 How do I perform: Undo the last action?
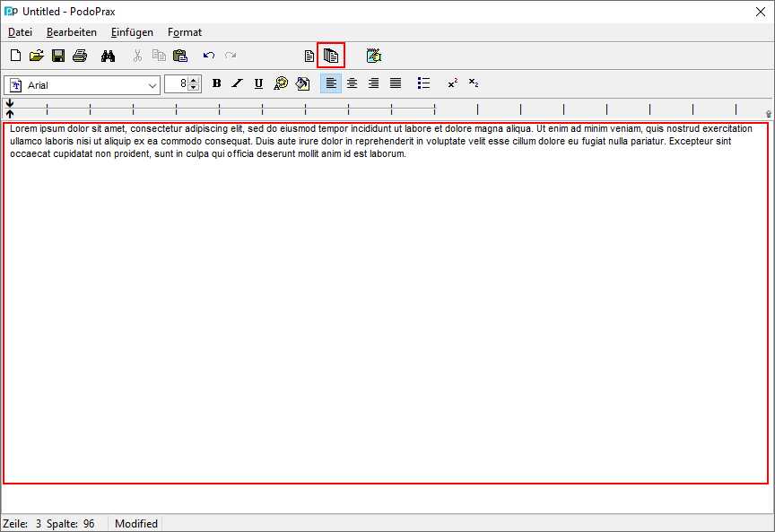point(209,56)
